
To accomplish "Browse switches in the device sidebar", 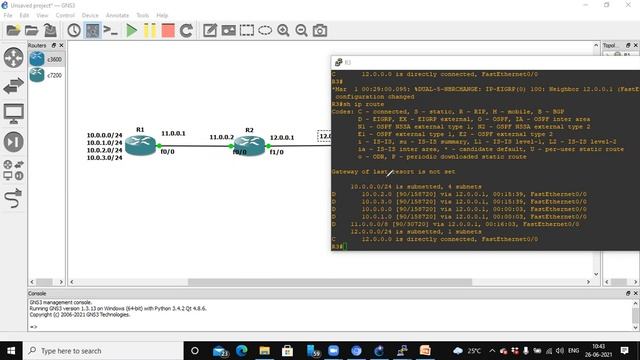I will pos(13,86).
